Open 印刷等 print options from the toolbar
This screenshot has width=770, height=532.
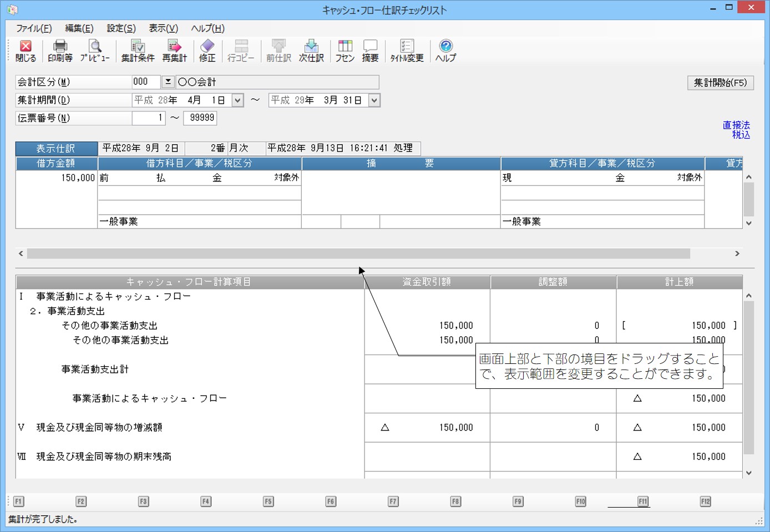click(x=60, y=50)
